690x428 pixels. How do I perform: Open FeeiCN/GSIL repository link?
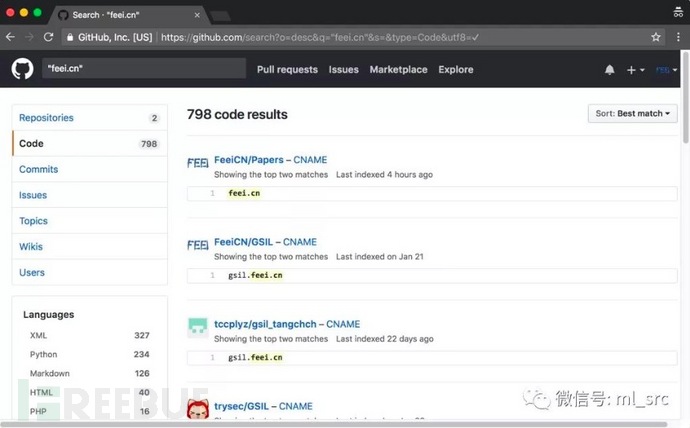pos(243,242)
